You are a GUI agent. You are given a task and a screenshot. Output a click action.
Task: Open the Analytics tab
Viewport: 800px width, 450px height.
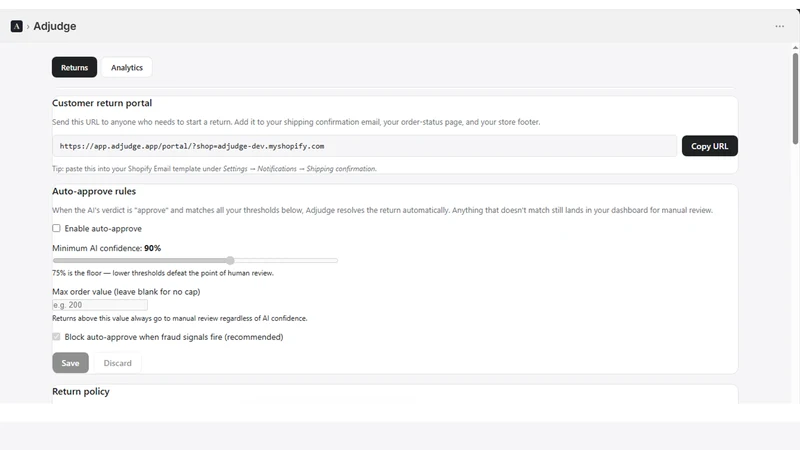click(127, 67)
